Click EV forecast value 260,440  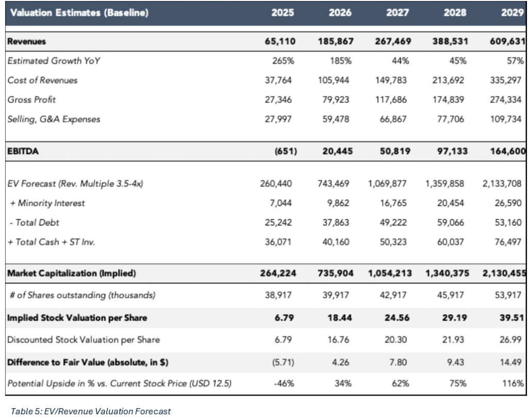276,184
